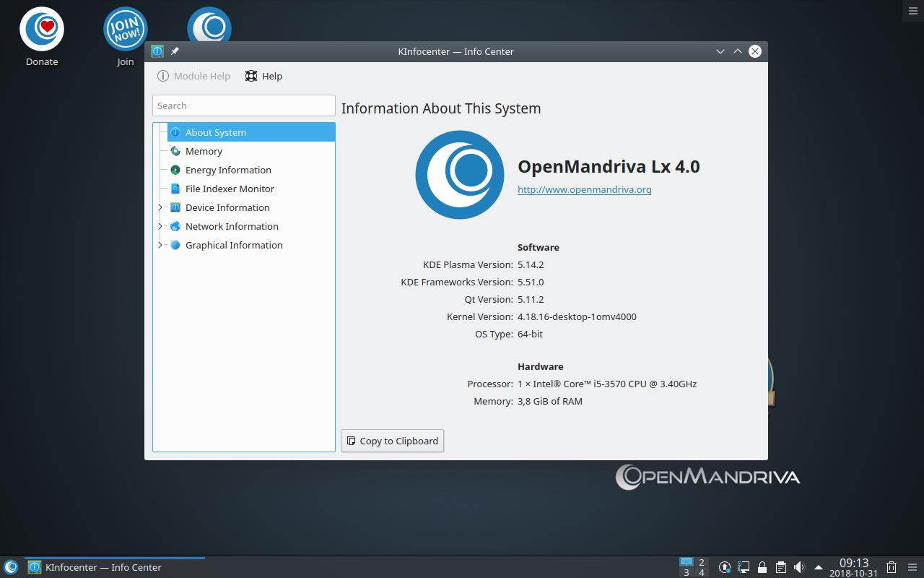Click the KDE Frameworks Version value 5.51.0
This screenshot has height=578, width=924.
pyautogui.click(x=531, y=282)
